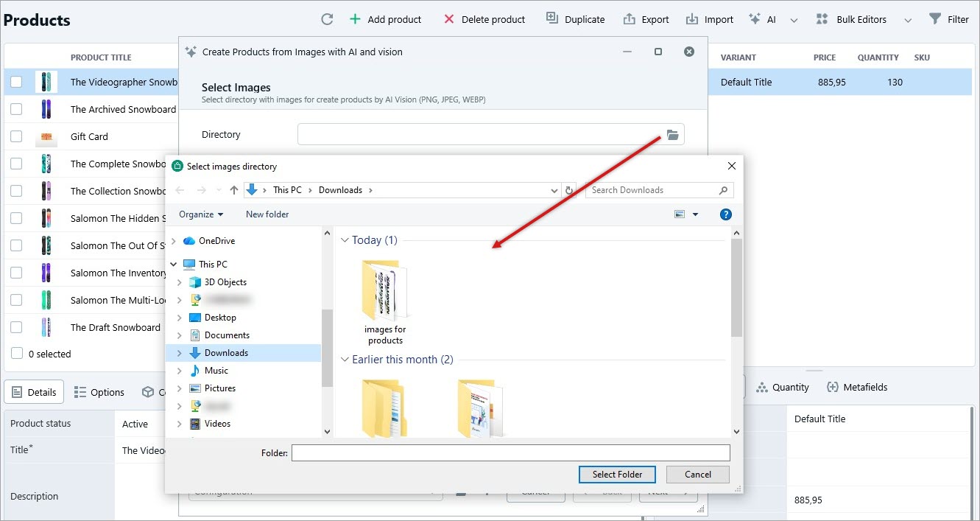
Task: Switch to the Metafields tab
Action: tap(857, 386)
